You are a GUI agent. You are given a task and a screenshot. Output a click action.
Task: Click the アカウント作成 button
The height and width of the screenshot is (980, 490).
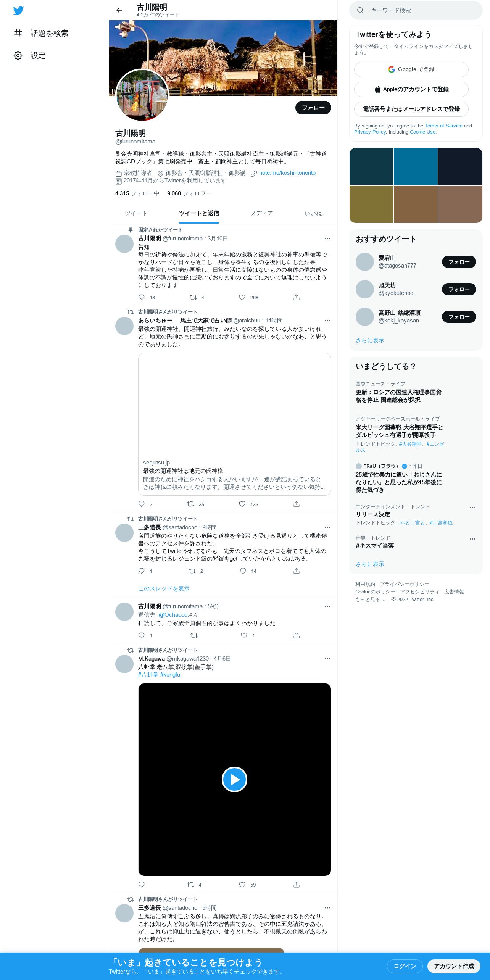[454, 966]
